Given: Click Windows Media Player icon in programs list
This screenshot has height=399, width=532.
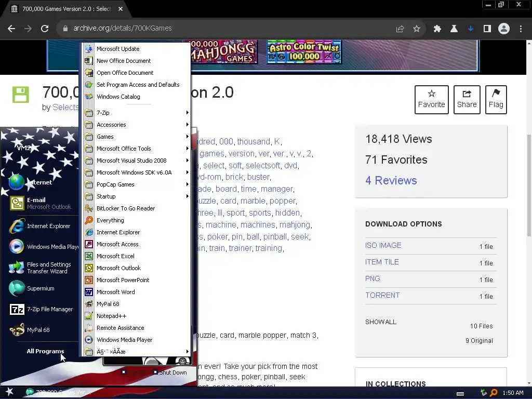Looking at the screenshot, I should point(89,340).
